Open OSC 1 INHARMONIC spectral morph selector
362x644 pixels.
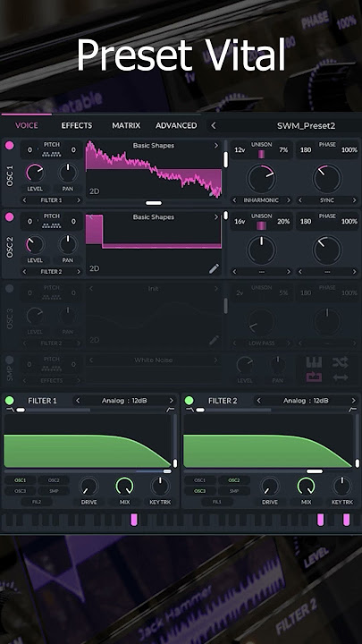261,200
